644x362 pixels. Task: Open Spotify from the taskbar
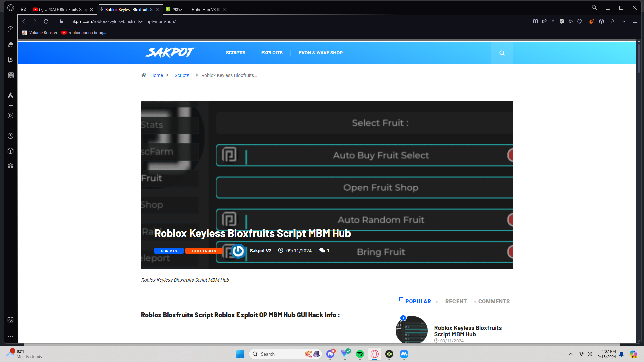tap(360, 354)
